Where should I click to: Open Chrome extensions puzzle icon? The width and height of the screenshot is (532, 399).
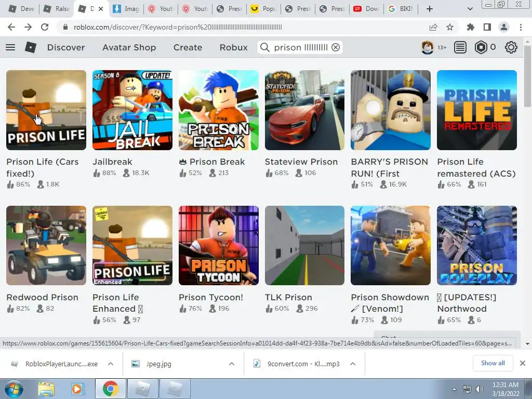(471, 27)
